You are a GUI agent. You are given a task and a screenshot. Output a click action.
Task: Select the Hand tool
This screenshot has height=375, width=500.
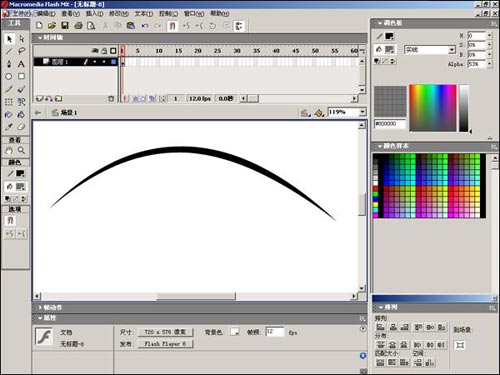(9, 150)
